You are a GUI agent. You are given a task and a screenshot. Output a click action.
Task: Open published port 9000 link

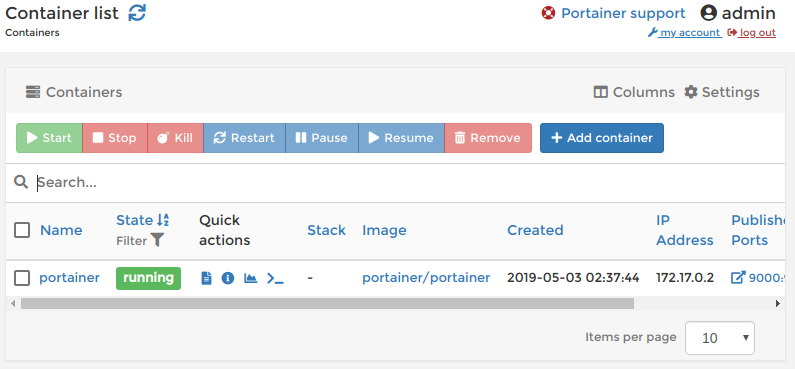coord(757,278)
